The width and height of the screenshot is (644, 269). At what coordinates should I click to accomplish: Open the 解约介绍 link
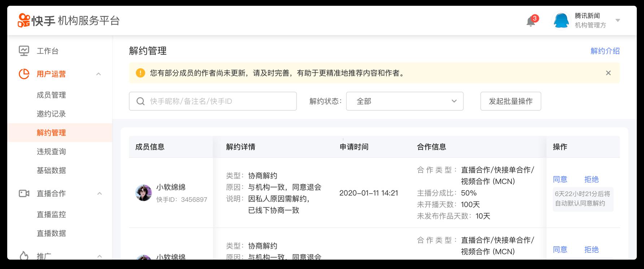click(605, 51)
